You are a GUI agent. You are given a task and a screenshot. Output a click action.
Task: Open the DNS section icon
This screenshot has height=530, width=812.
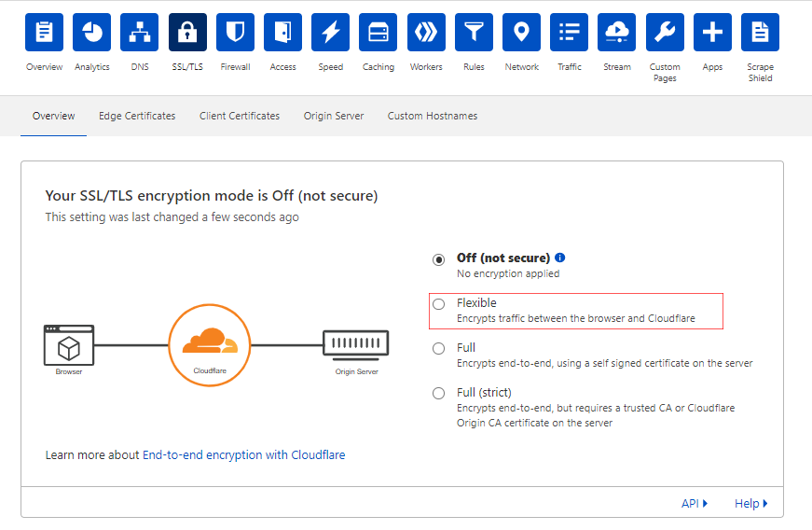click(140, 33)
